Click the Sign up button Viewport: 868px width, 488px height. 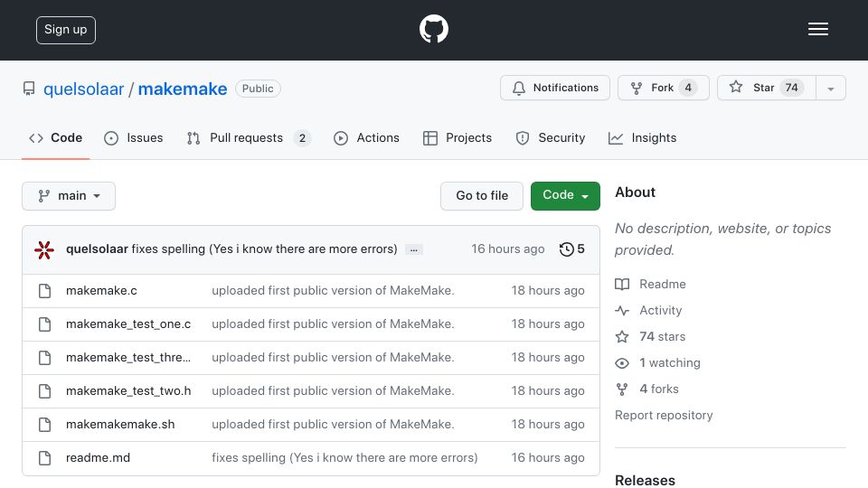pos(66,30)
